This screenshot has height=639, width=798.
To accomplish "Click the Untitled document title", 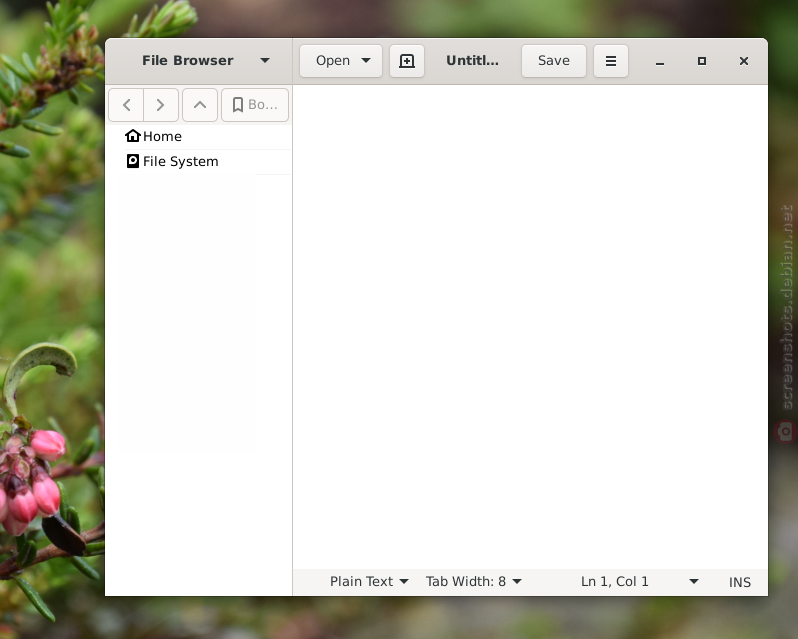I will coord(472,61).
